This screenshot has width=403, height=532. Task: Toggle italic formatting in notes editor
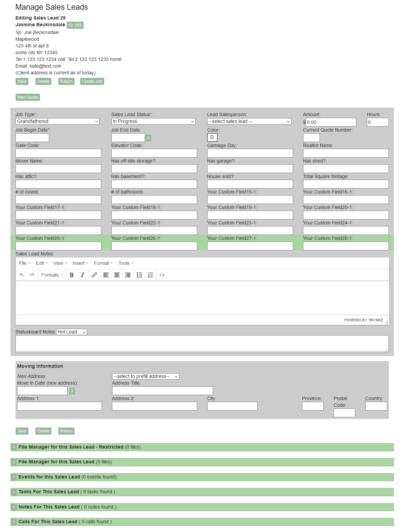coord(82,275)
